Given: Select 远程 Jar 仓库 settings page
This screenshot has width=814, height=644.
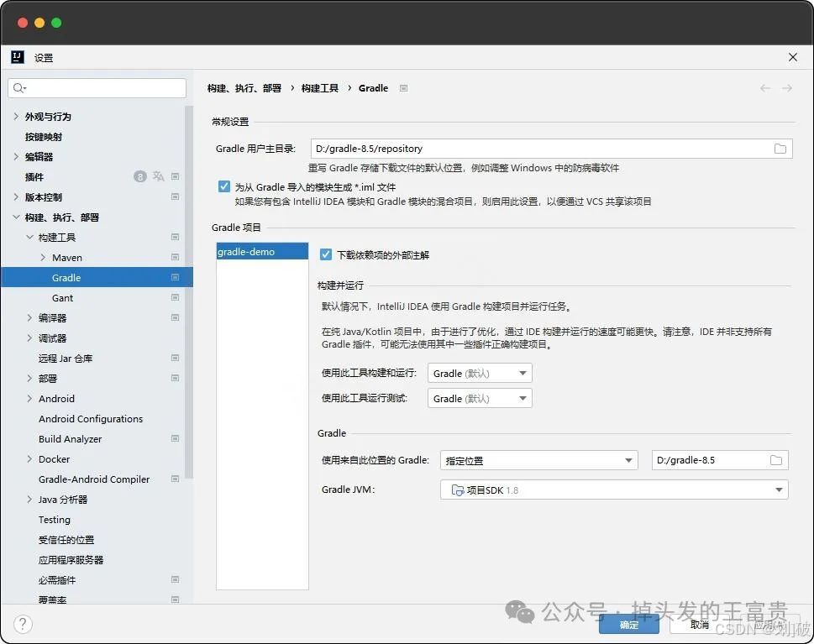Looking at the screenshot, I should coord(66,358).
